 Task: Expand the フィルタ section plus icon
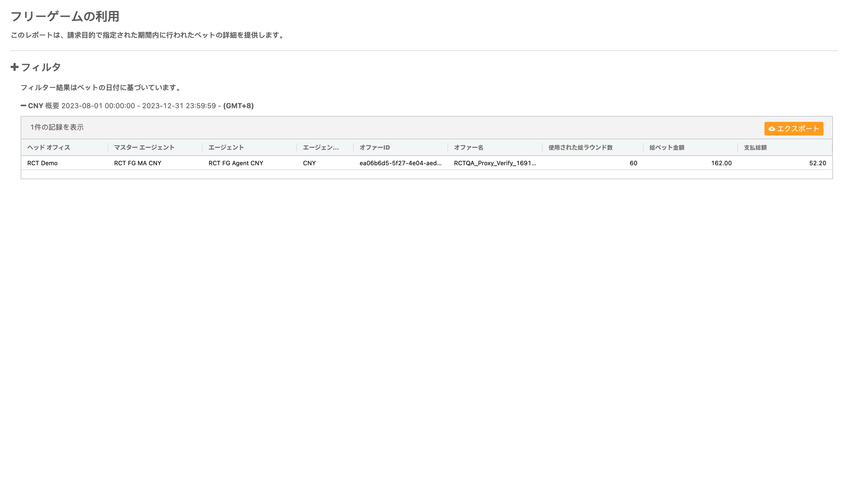coord(14,67)
